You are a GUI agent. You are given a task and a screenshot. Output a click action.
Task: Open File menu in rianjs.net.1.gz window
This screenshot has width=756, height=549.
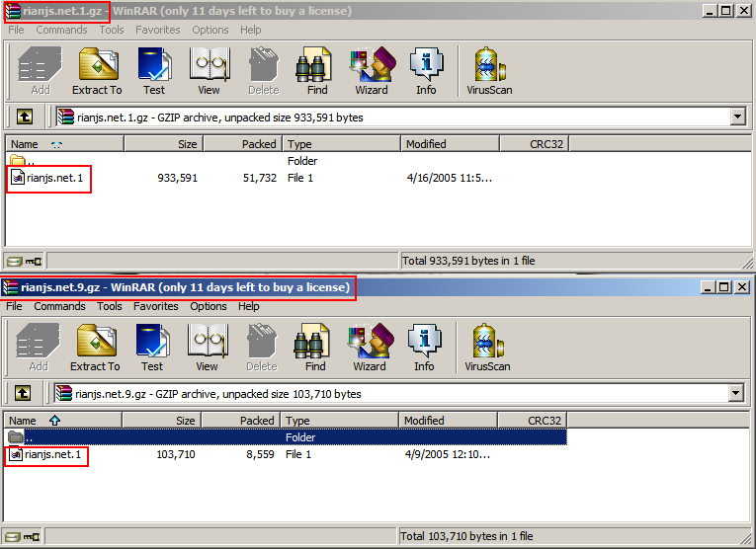(x=16, y=30)
